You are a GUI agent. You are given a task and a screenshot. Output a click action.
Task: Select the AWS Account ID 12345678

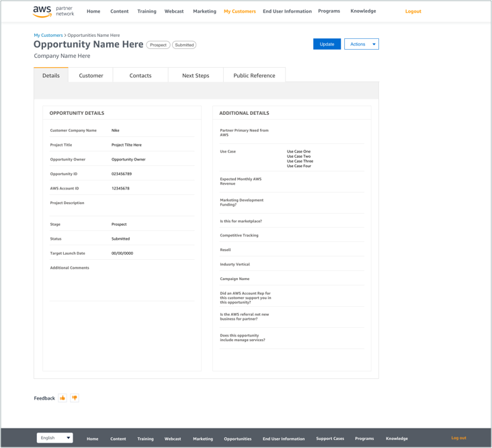tap(120, 189)
